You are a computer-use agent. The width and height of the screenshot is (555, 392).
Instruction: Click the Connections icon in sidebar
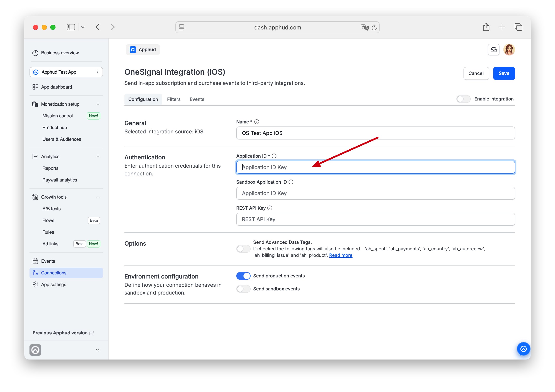35,273
